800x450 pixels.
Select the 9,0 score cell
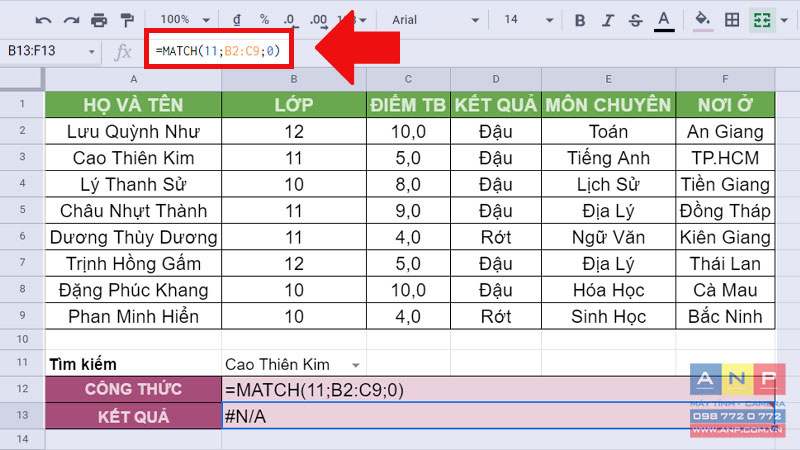pos(408,211)
